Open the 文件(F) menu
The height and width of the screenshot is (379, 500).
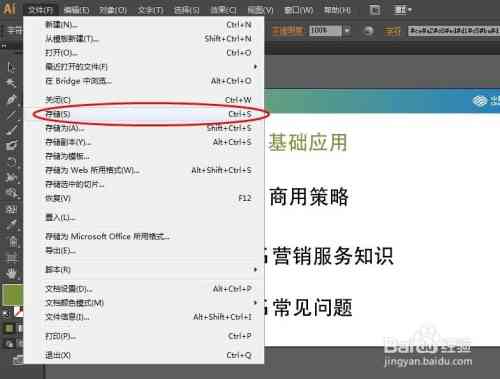41,10
